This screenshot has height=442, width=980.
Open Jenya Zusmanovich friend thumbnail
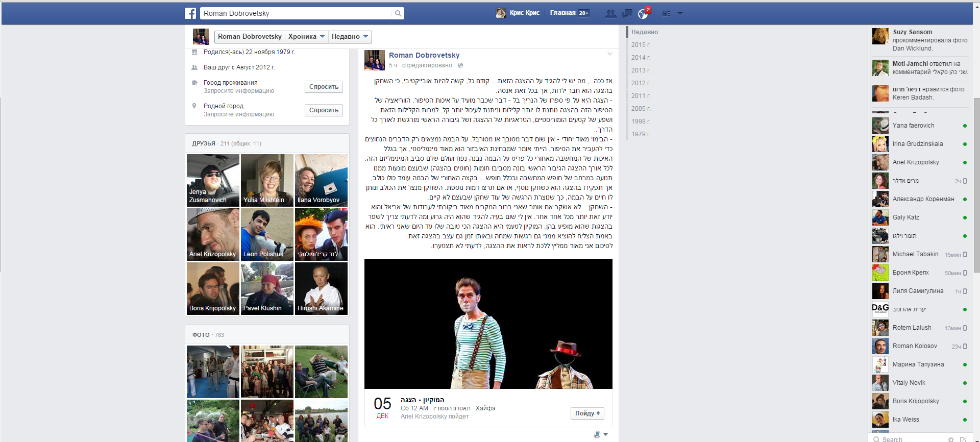(213, 180)
